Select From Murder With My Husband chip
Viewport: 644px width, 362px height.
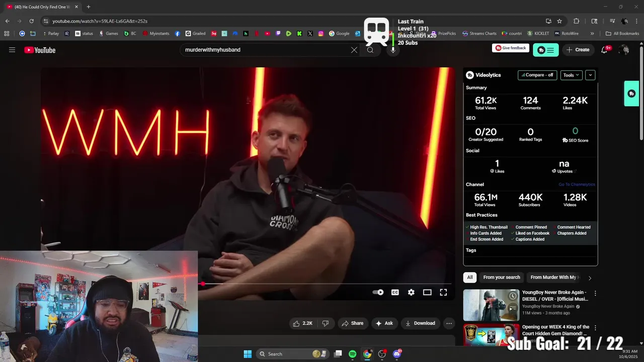554,278
